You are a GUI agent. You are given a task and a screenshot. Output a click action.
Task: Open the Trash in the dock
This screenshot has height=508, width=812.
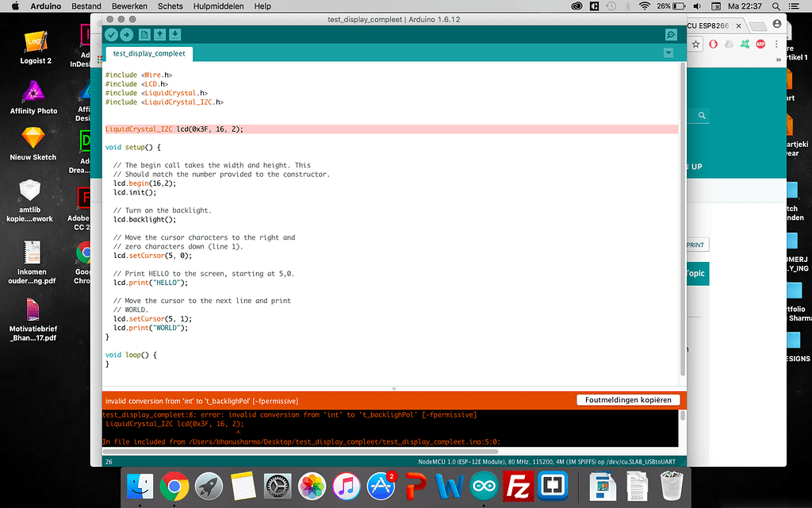[672, 487]
